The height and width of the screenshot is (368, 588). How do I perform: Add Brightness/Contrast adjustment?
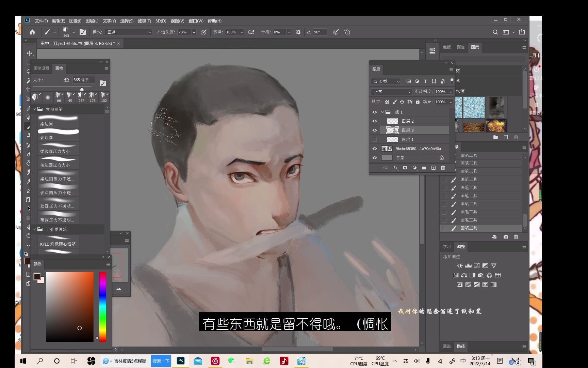pos(460,266)
